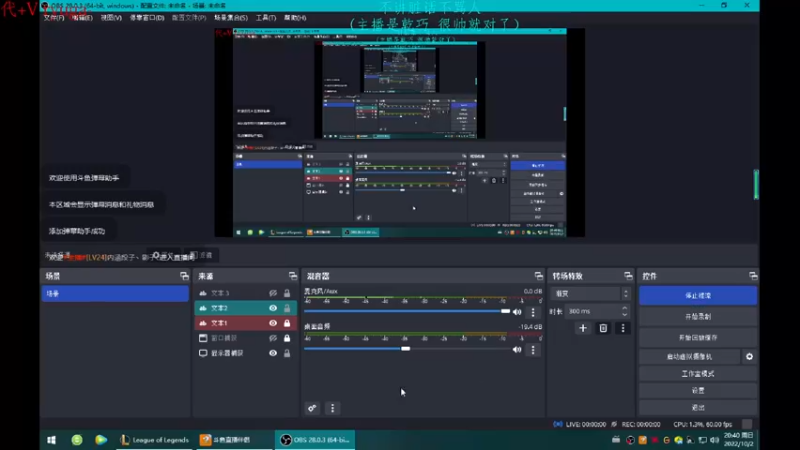Pop out the 转场特效 dock panel
800x450 pixels.
pos(628,276)
